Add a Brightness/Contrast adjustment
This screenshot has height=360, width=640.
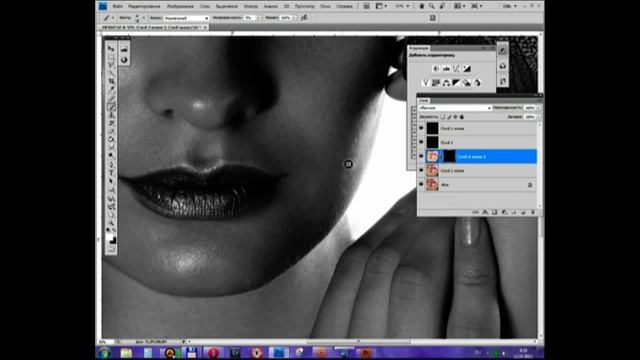click(x=436, y=69)
